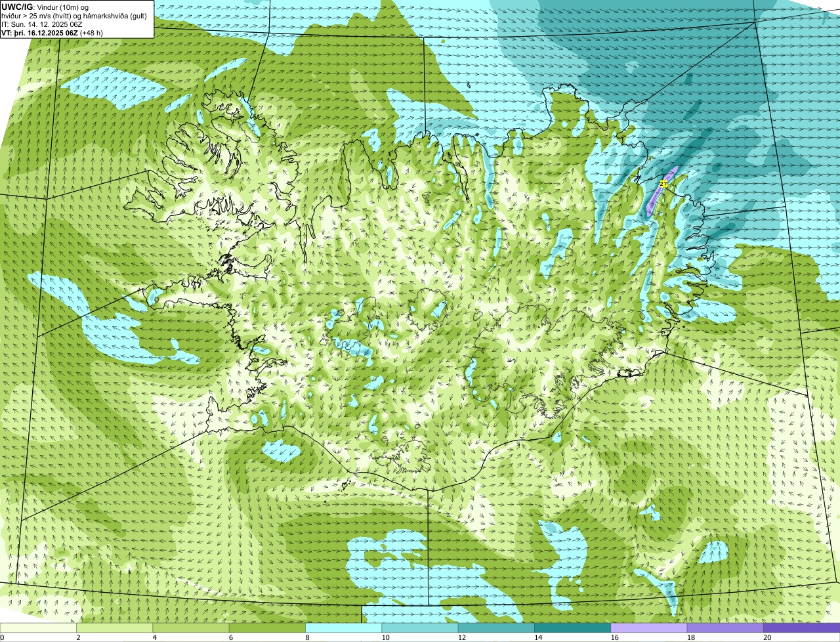
Task: Select the 16–18 m/s light purple legend swatch
Action: (649, 628)
